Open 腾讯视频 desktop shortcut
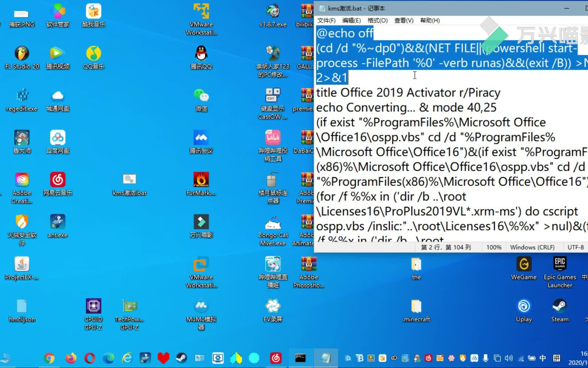 (x=58, y=58)
